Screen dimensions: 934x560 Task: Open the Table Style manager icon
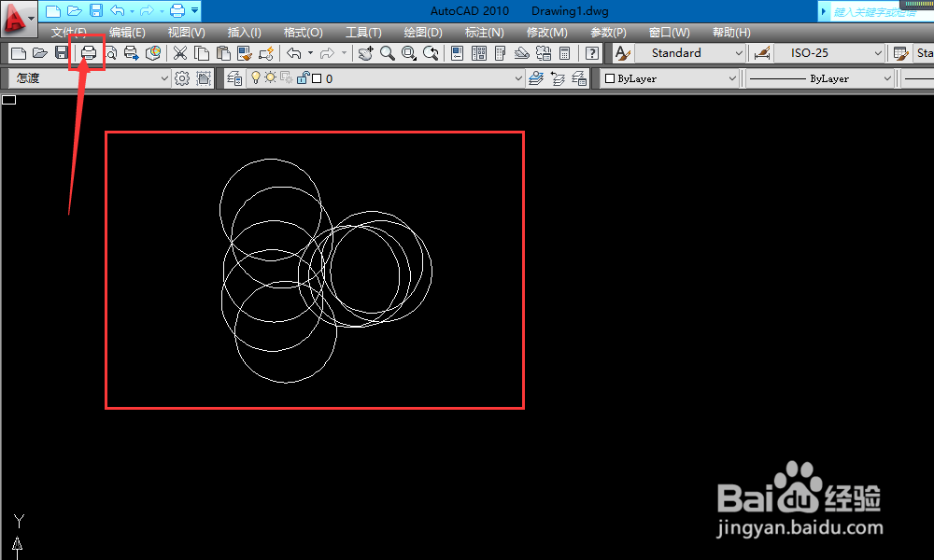coord(900,53)
